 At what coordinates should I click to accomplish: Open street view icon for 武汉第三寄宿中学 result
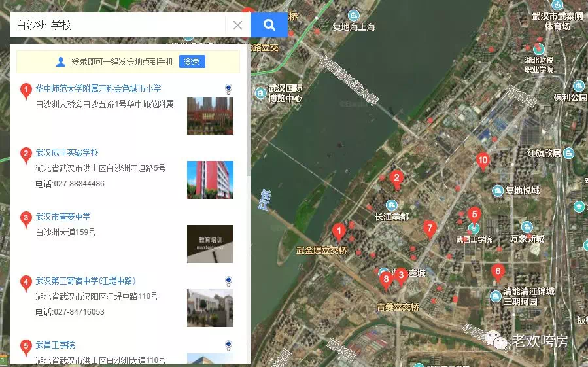point(228,281)
